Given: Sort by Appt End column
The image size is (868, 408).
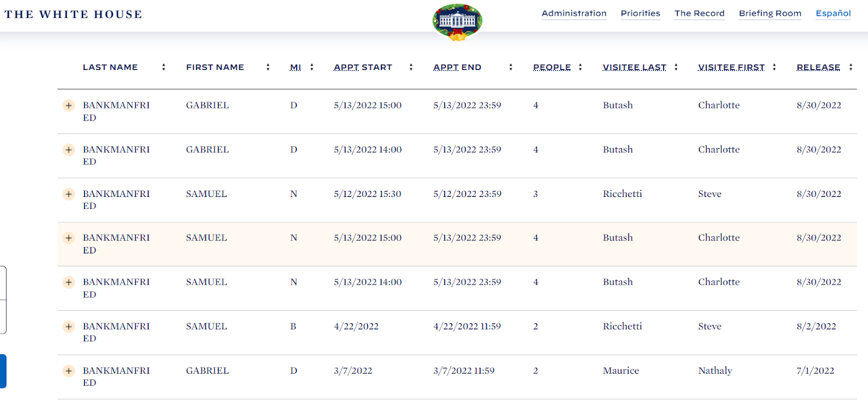Looking at the screenshot, I should point(457,67).
